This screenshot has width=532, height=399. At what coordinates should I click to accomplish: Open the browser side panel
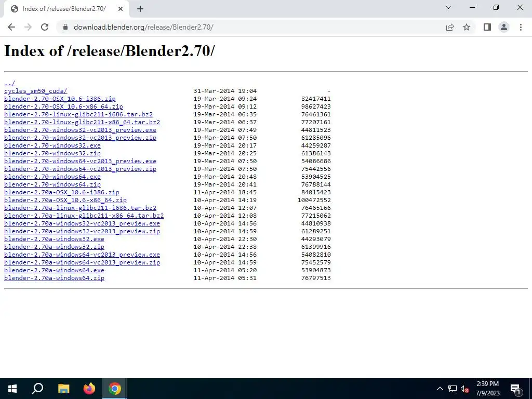pos(487,27)
